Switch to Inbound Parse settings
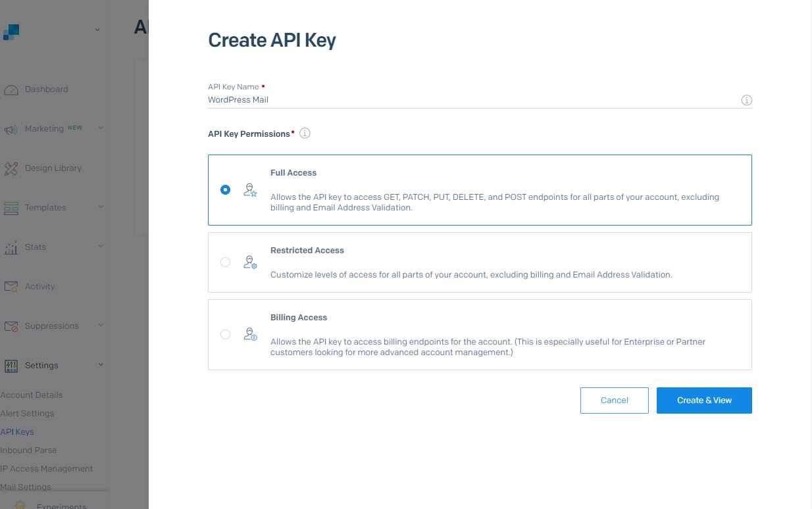This screenshot has width=812, height=509. [x=28, y=450]
